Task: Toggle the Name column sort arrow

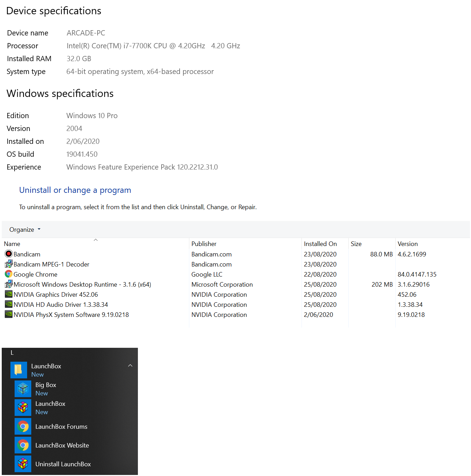Action: tap(96, 240)
